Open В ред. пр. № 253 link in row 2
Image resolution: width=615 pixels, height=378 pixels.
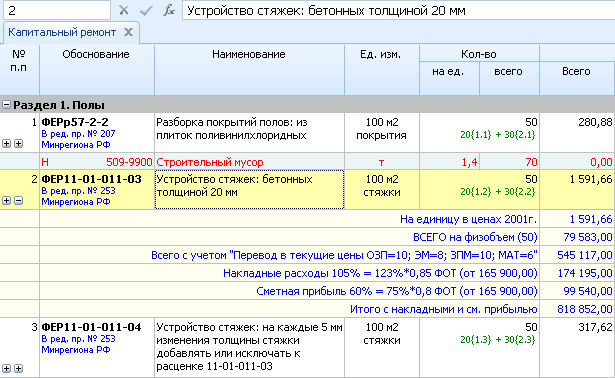[x=78, y=196]
